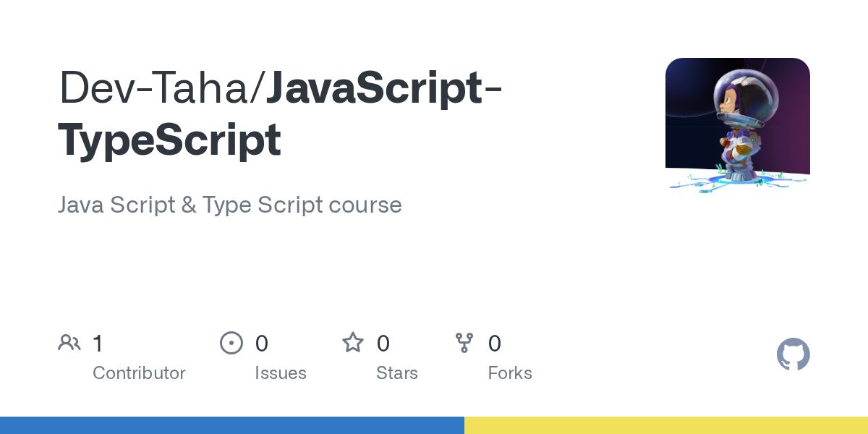Click the Forks branch icon
Image resolution: width=868 pixels, height=434 pixels.
464,343
